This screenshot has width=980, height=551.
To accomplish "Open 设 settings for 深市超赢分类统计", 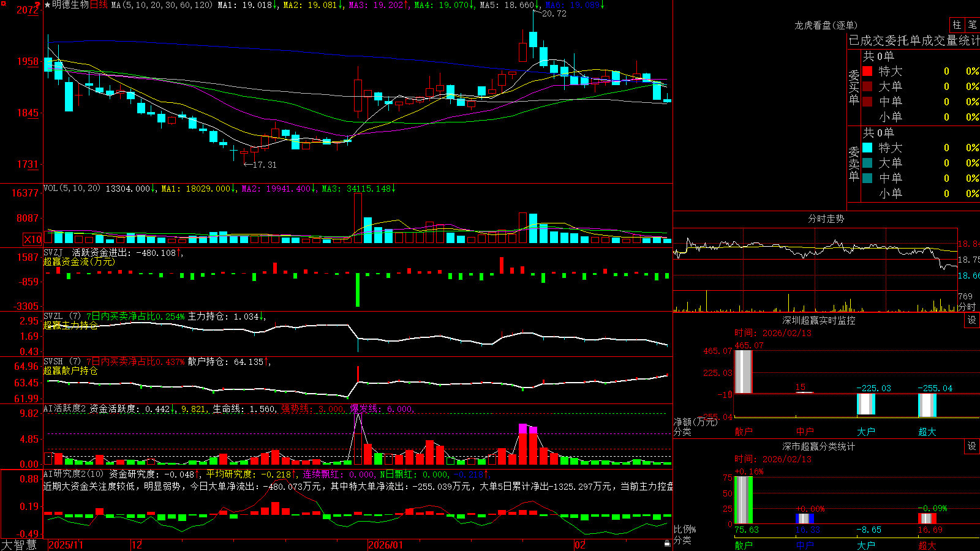I will [x=972, y=446].
